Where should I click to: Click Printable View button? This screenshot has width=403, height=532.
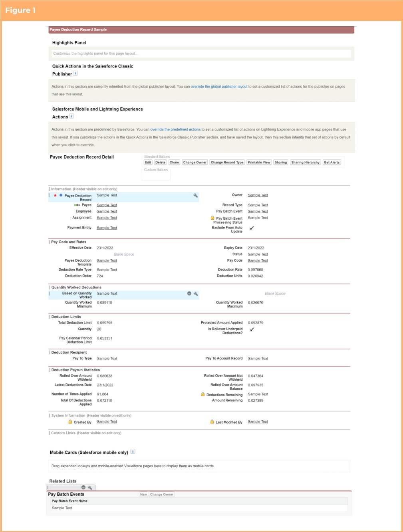[x=259, y=163]
